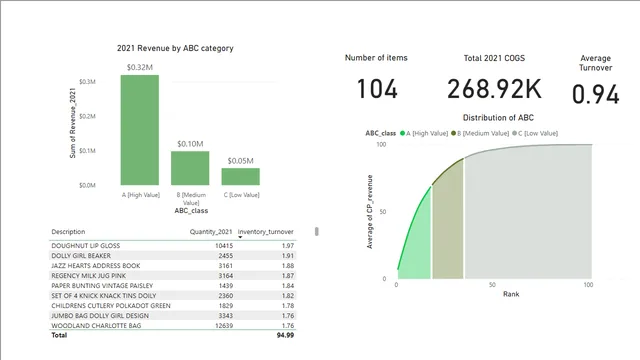Click the Average Turnover card 0.94
Image resolution: width=640 pixels, height=360 pixels.
[x=596, y=94]
